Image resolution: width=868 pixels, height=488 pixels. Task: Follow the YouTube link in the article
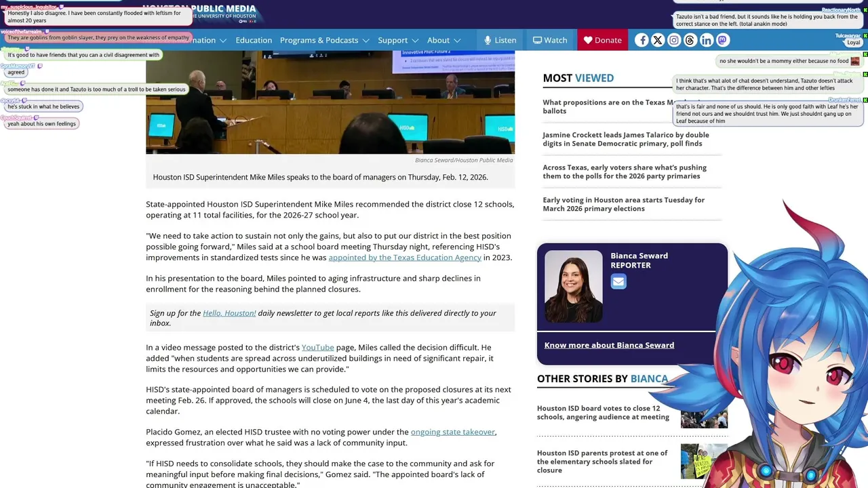pyautogui.click(x=317, y=348)
